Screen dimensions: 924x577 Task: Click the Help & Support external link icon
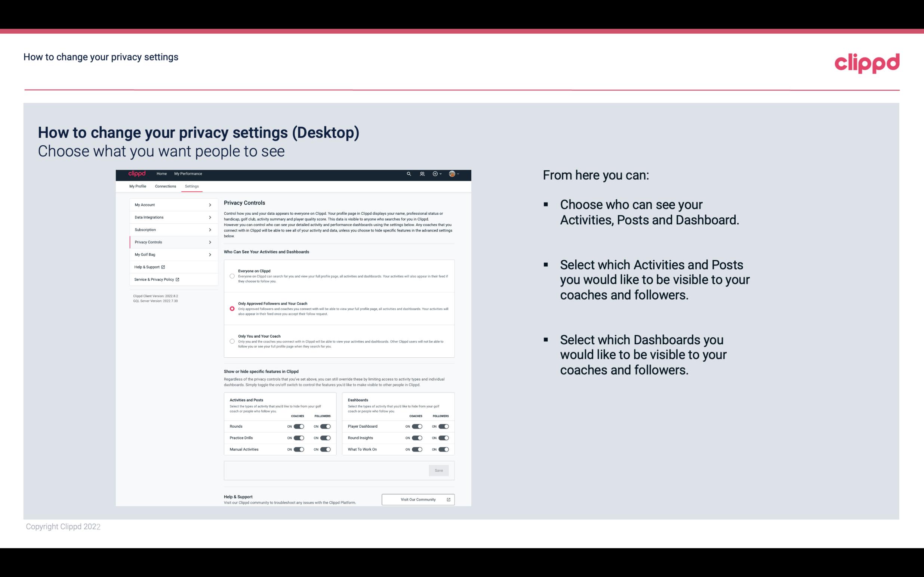click(163, 267)
